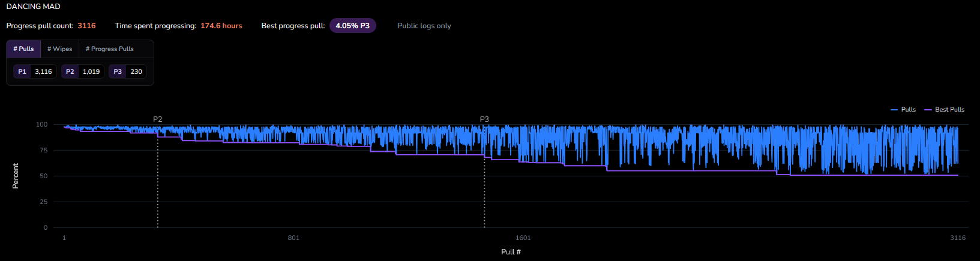Switch to the # Pulls tab
Screen dimensions: 980x261
[23, 49]
